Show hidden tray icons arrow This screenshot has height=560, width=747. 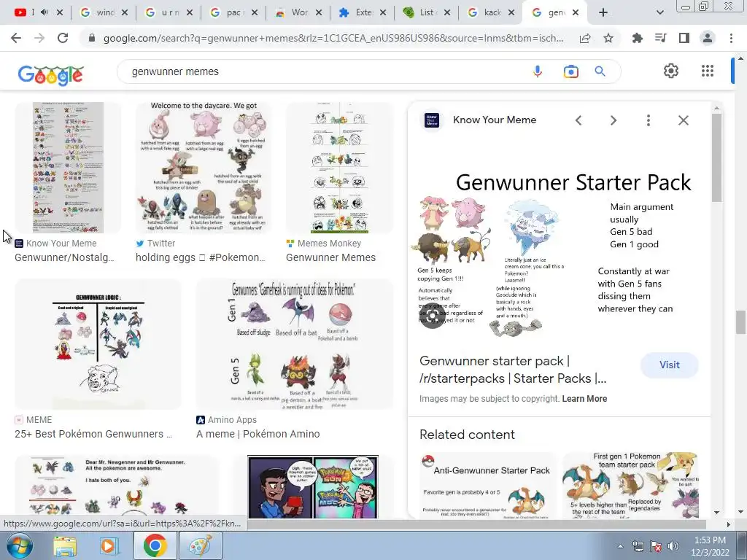(x=620, y=546)
